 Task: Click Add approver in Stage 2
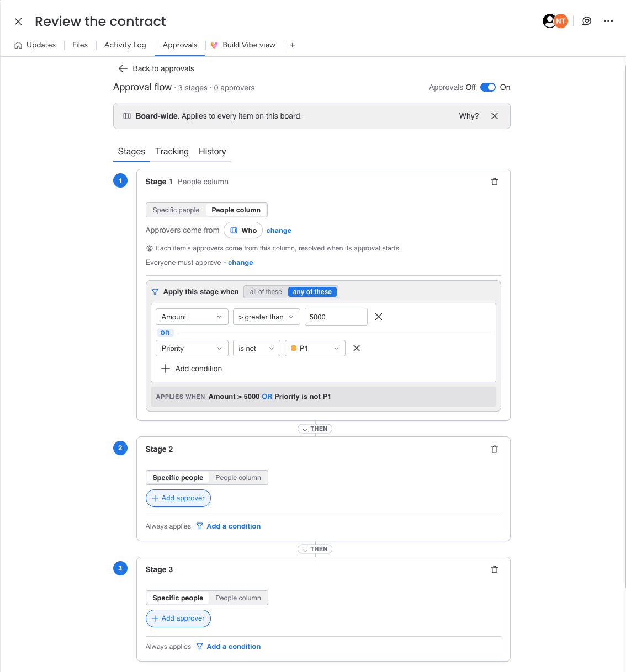click(178, 498)
